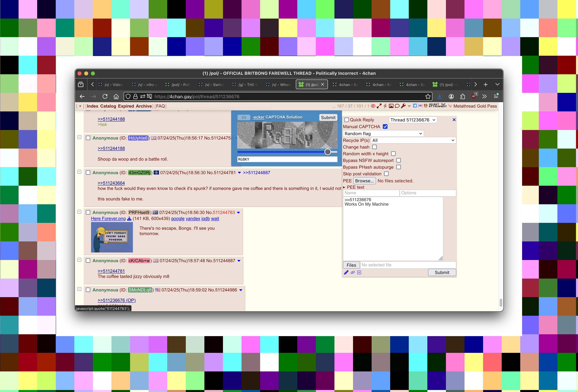
Task: Collapse the post by ID 43mGZ0Rj
Action: pyautogui.click(x=79, y=172)
